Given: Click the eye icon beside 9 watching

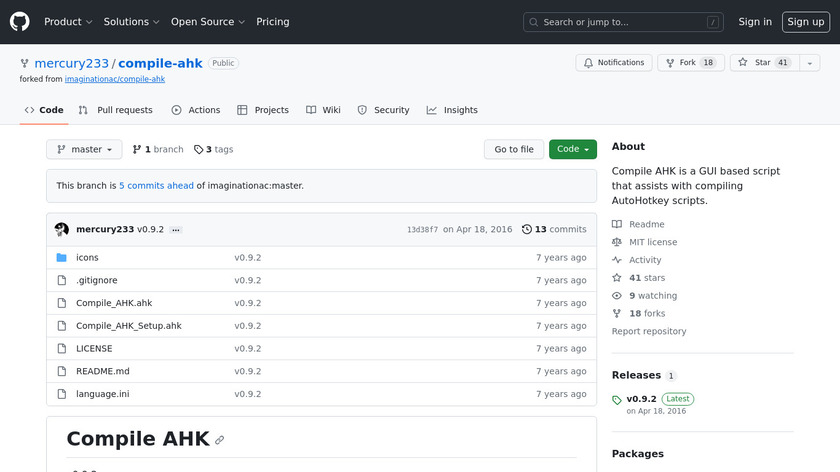Looking at the screenshot, I should click(617, 296).
